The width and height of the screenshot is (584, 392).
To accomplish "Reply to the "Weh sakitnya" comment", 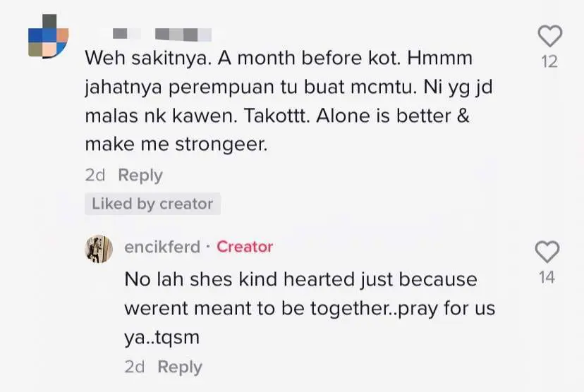I will pyautogui.click(x=140, y=176).
